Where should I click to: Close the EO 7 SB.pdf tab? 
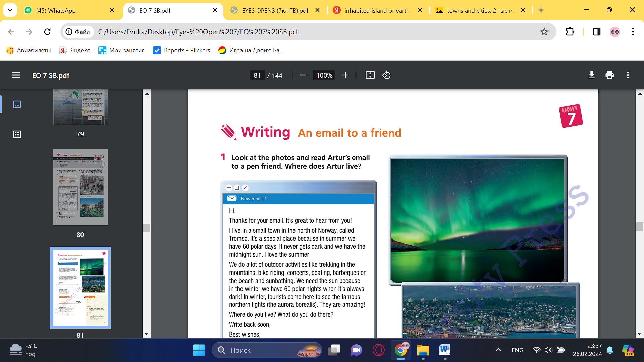[215, 10]
